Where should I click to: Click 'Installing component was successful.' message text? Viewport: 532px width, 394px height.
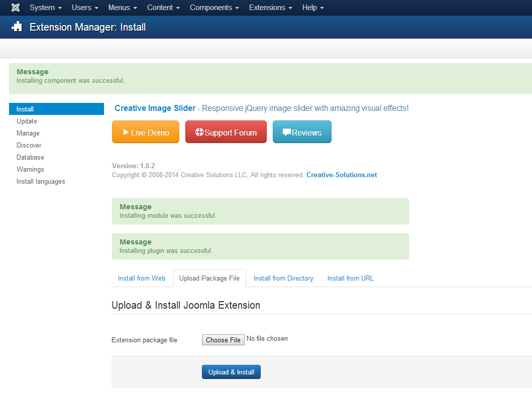[70, 81]
